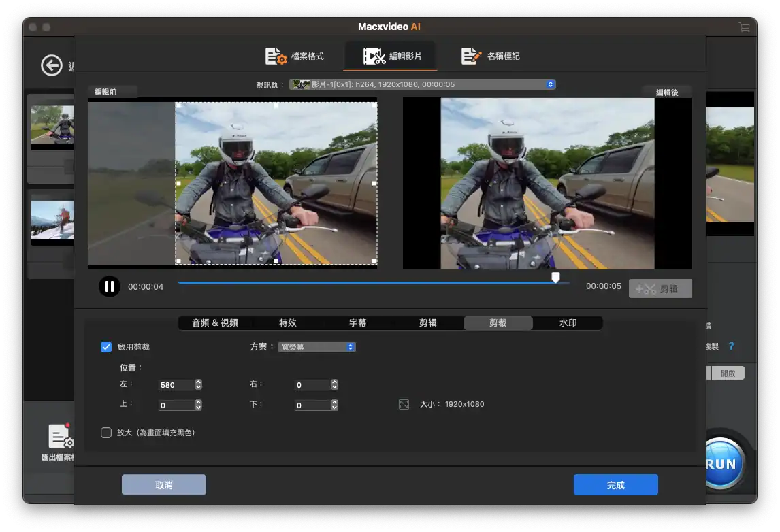
Task: Click the 右 value stepper arrows
Action: (334, 385)
